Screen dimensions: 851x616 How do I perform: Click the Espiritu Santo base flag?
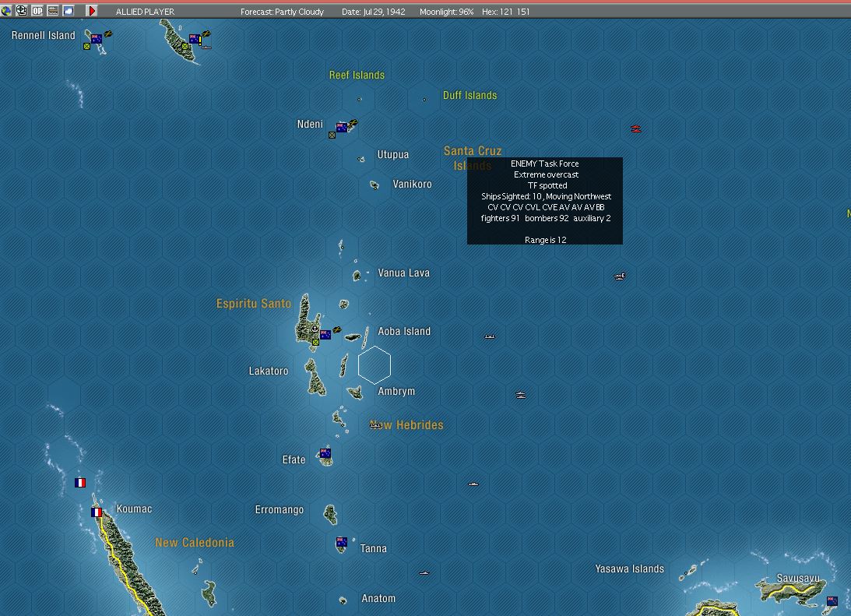coord(325,335)
